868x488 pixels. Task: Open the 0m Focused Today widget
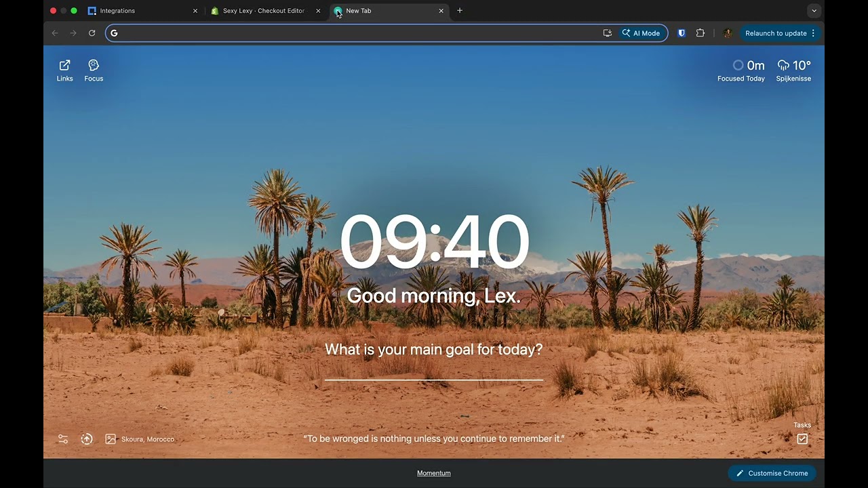click(x=741, y=70)
